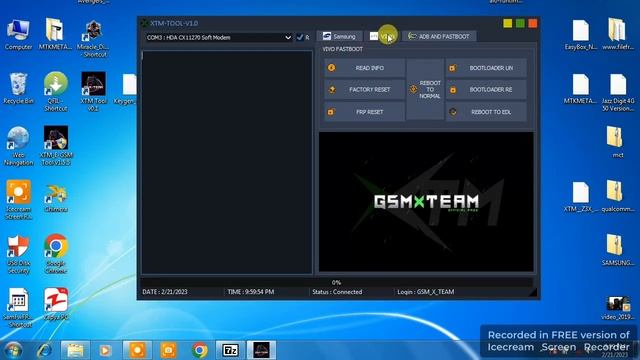Screen dimensions: 640x360
Task: Click the red close square in XTM-TOOL
Action: pyautogui.click(x=533, y=23)
